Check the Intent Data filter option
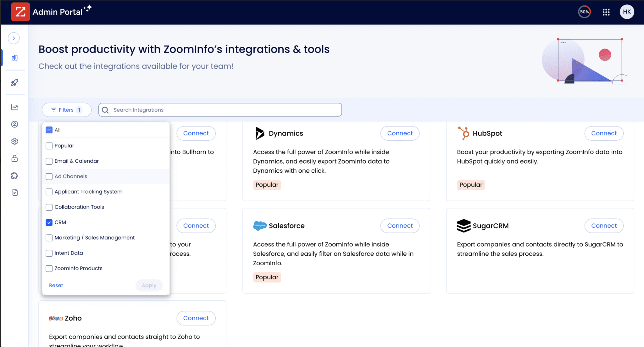Image resolution: width=644 pixels, height=347 pixels. pyautogui.click(x=49, y=253)
